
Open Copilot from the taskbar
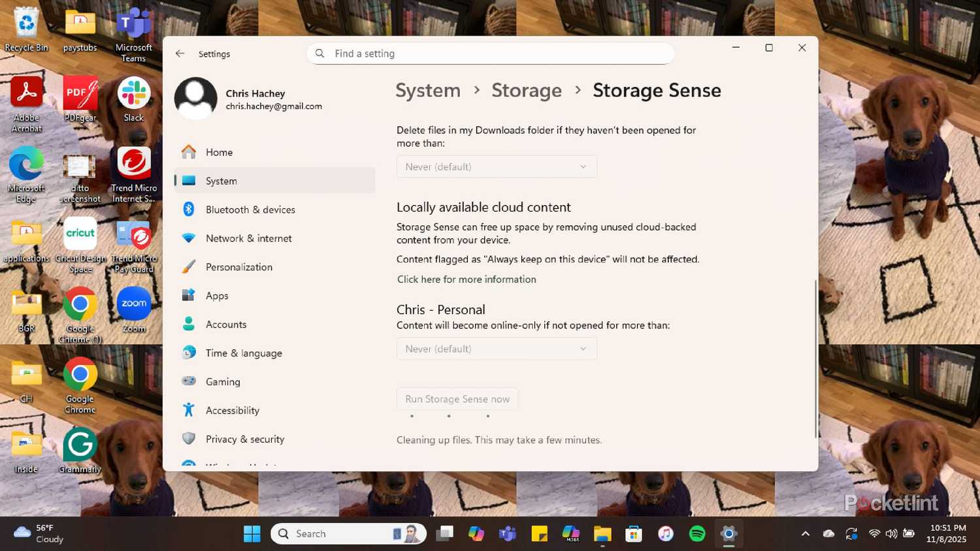476,533
